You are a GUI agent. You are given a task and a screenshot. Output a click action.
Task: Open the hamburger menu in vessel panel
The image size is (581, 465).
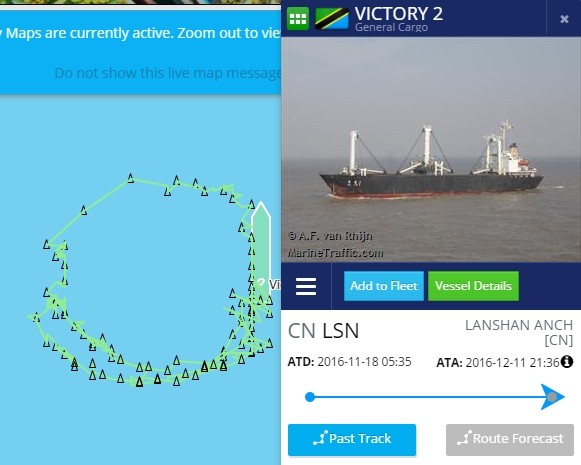[x=306, y=286]
